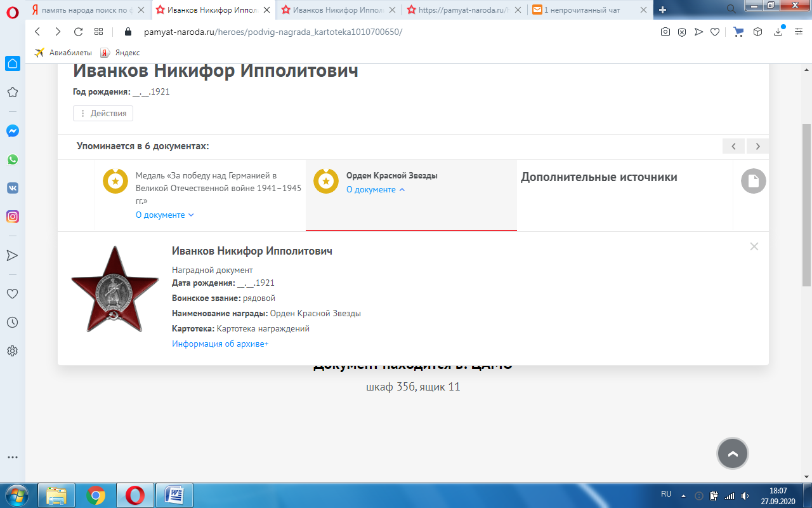This screenshot has height=508, width=812.
Task: Open Instagram in Opera sidebar
Action: pos(13,217)
